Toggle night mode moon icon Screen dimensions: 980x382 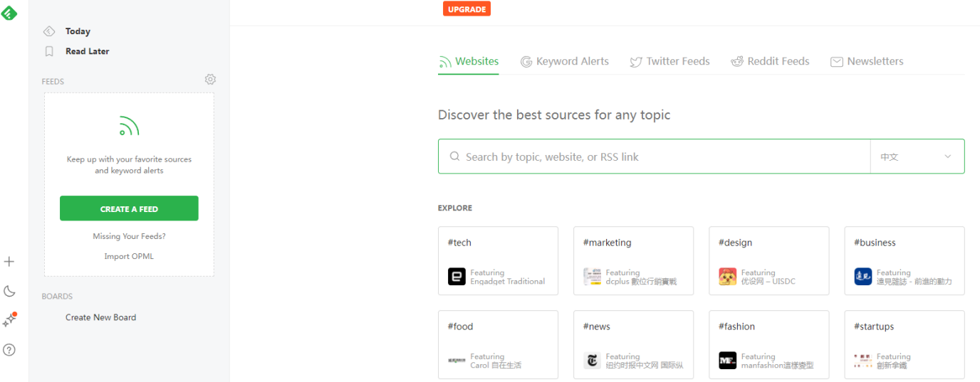9,291
